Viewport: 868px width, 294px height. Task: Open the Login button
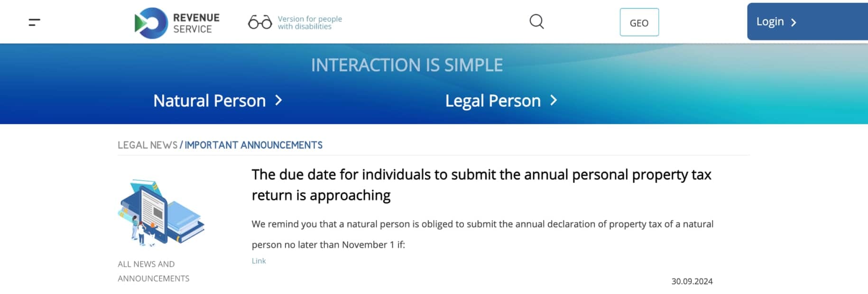(807, 21)
